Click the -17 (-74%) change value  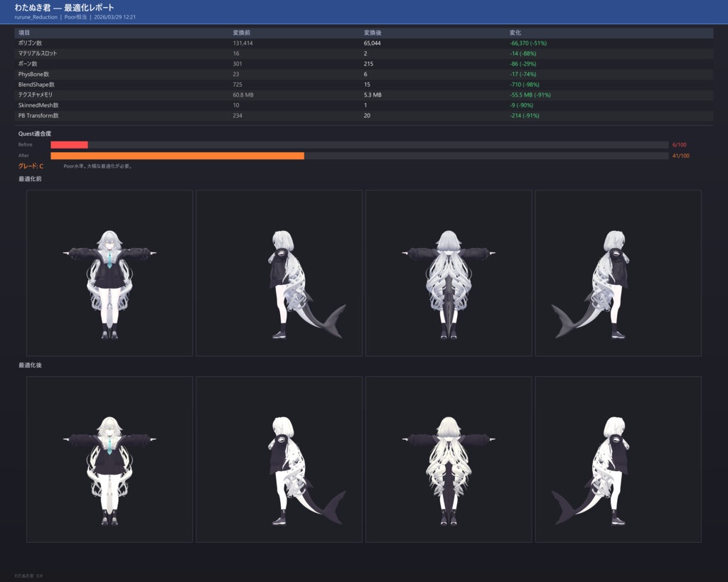(523, 74)
